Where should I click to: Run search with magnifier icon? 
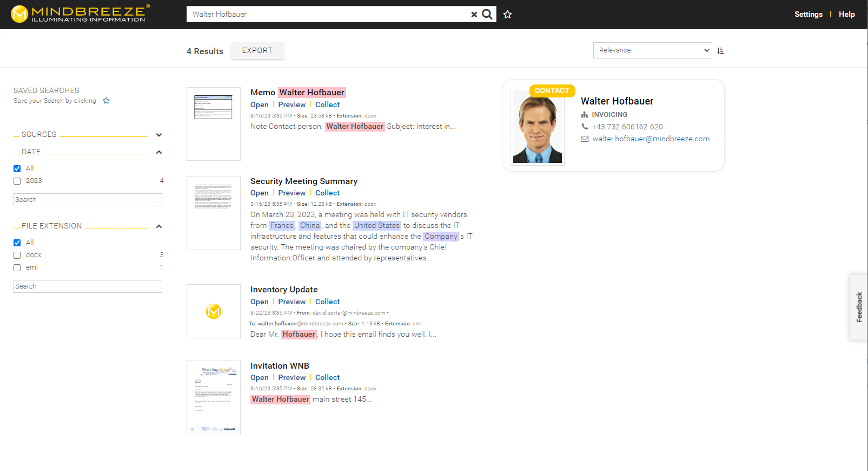[487, 14]
